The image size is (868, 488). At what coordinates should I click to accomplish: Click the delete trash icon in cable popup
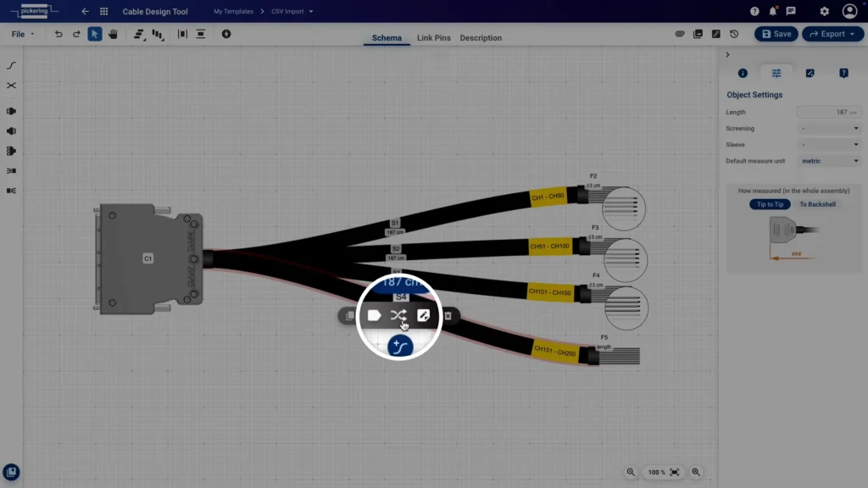[448, 316]
